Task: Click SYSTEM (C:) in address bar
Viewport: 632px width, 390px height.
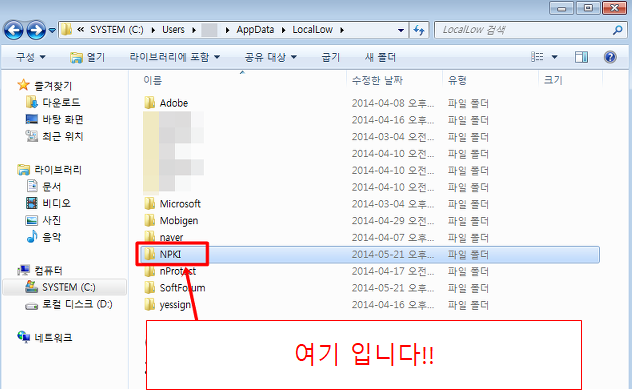Action: [116, 30]
